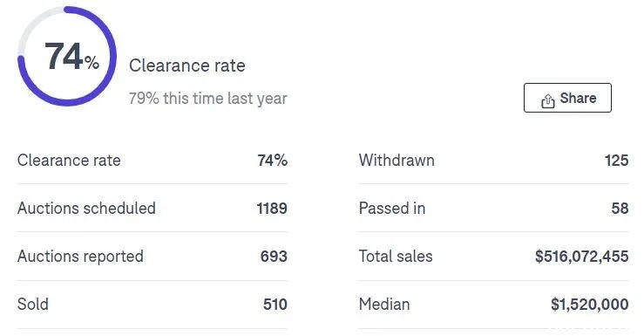Viewport: 644px width, 336px height.
Task: Click the share upload arrow icon
Action: [547, 100]
